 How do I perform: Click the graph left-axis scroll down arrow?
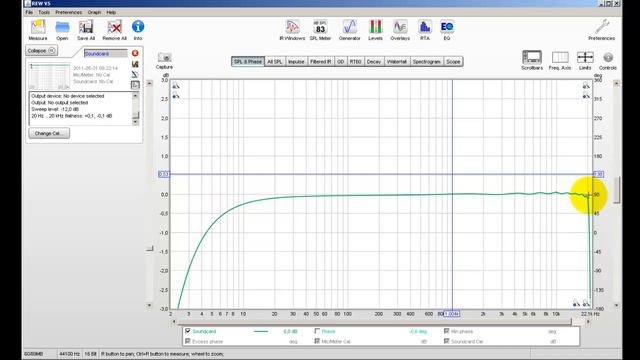click(149, 305)
